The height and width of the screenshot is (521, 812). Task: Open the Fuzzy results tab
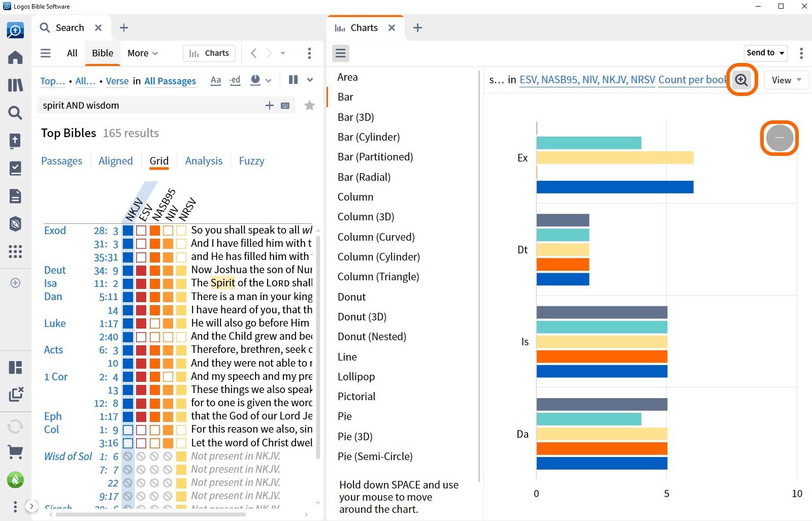click(251, 161)
